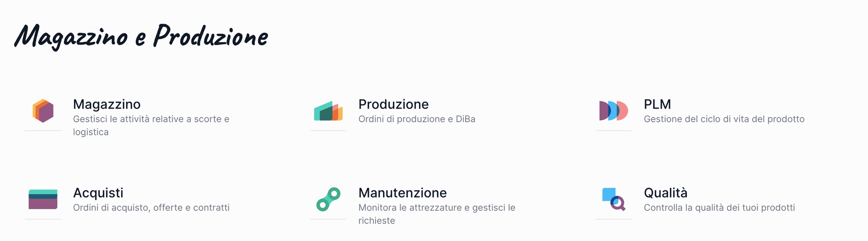Screen dimensions: 868x241
Task: Click 'Gestione del ciclo di vita' description
Action: pyautogui.click(x=724, y=119)
